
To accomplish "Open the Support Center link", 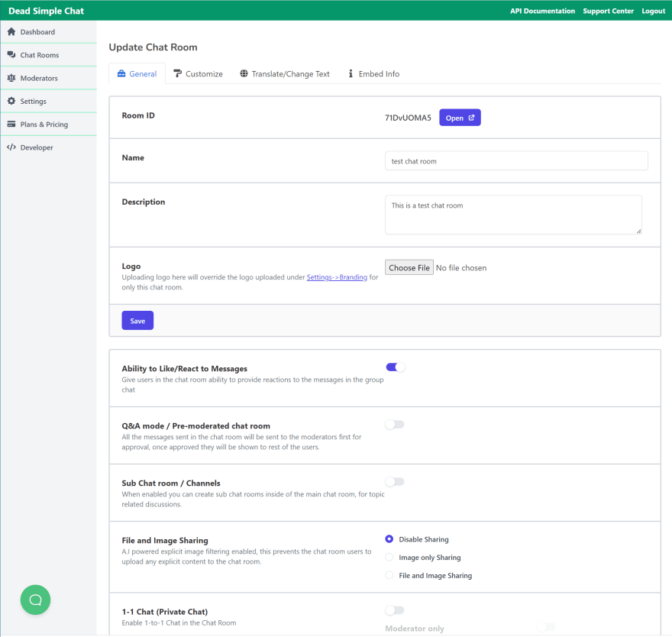I will tap(608, 11).
